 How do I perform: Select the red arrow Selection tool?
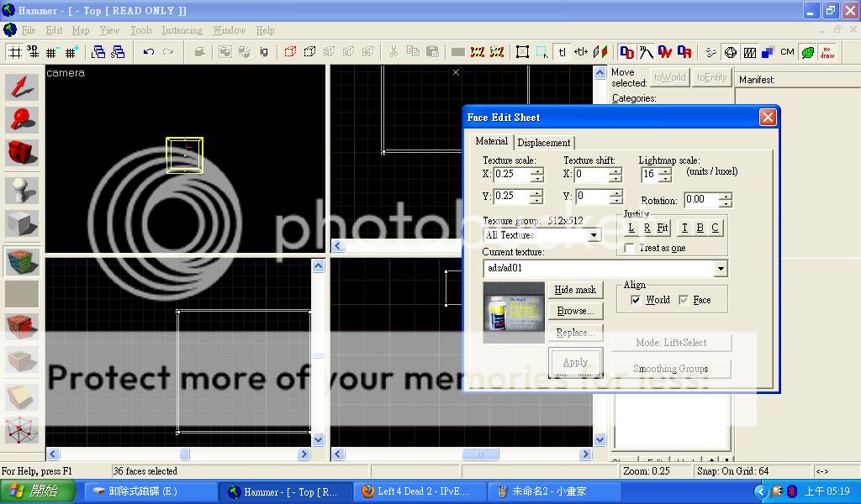(22, 88)
